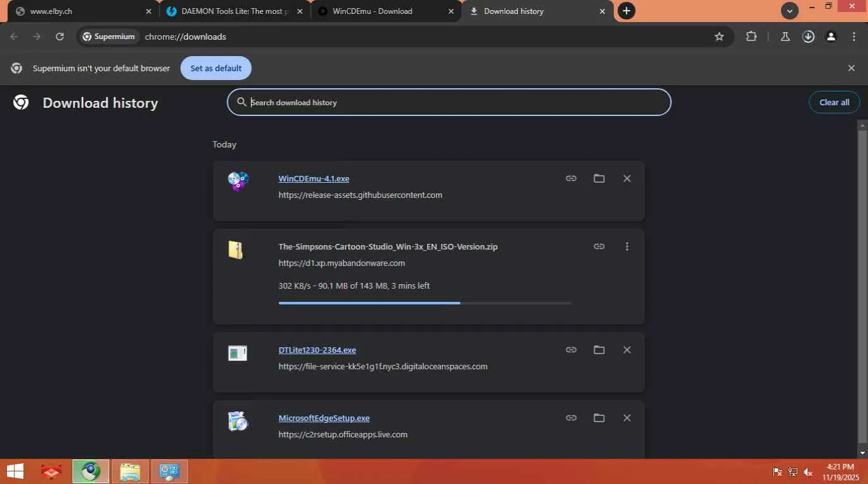The image size is (868, 484).
Task: Clear all download history
Action: click(834, 102)
